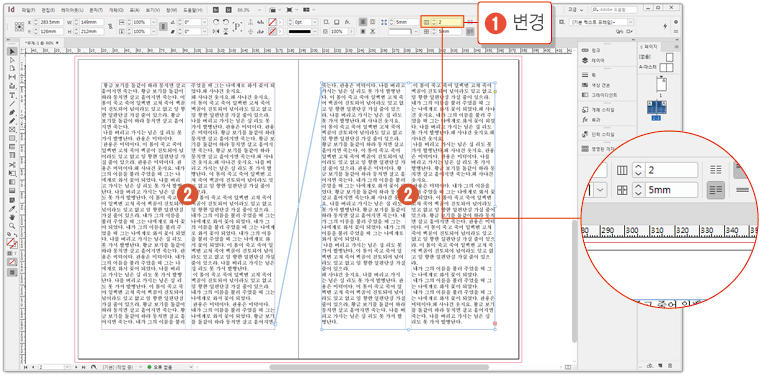Click the rotate 90° clockwise icon
759x375 pixels.
[216, 22]
